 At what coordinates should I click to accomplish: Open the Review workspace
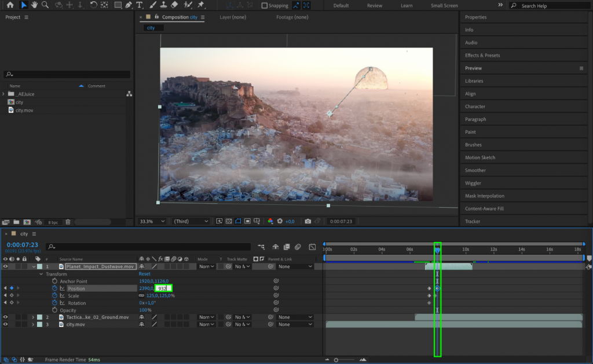click(374, 5)
